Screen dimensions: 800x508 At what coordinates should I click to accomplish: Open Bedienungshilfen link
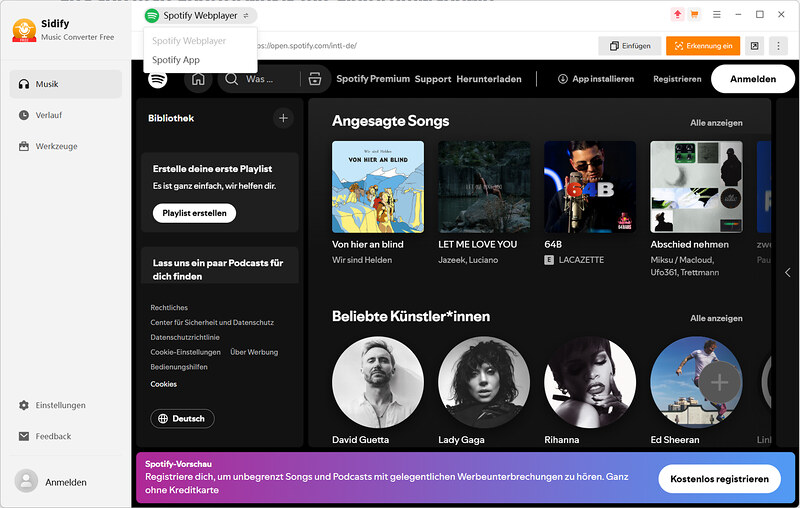pyautogui.click(x=179, y=367)
